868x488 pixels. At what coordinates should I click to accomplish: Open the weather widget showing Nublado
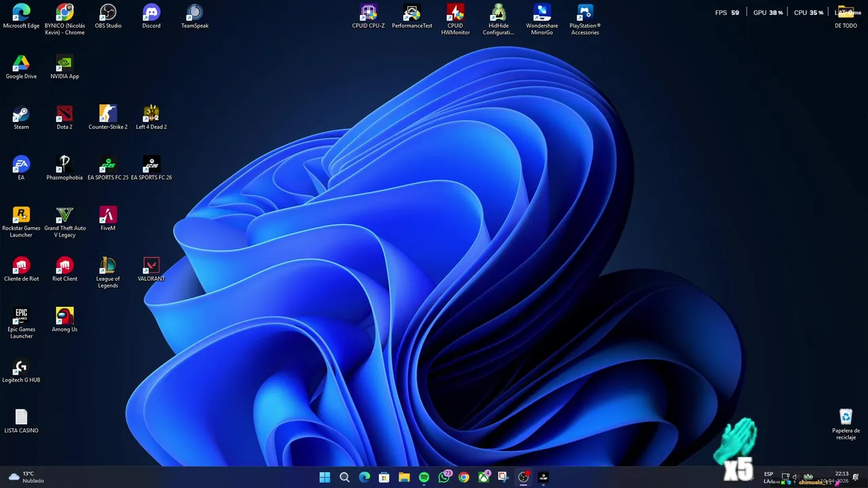[x=26, y=477]
